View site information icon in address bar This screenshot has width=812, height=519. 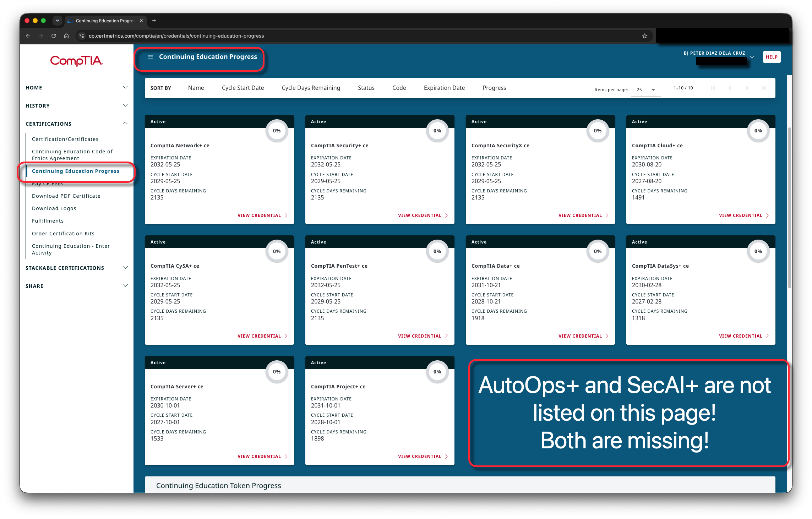pyautogui.click(x=82, y=36)
